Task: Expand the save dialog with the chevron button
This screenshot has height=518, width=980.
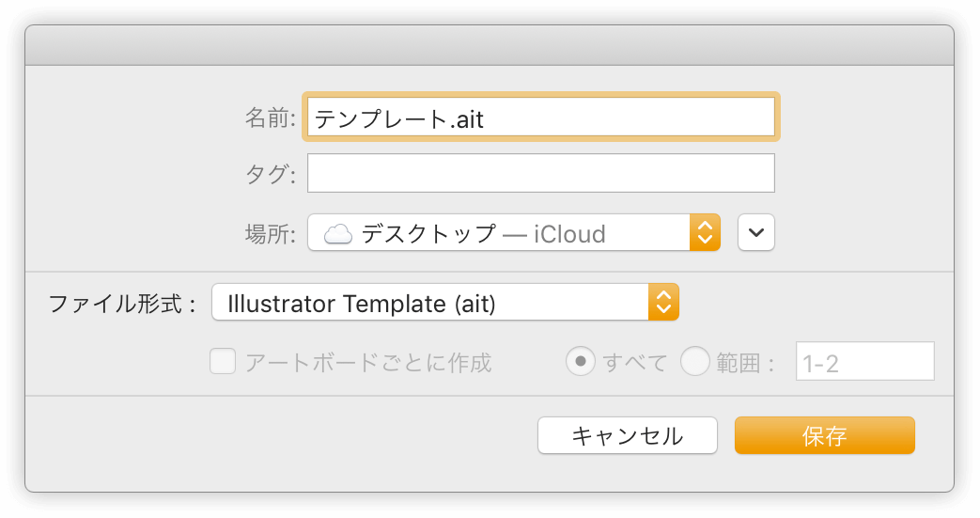Action: point(756,233)
